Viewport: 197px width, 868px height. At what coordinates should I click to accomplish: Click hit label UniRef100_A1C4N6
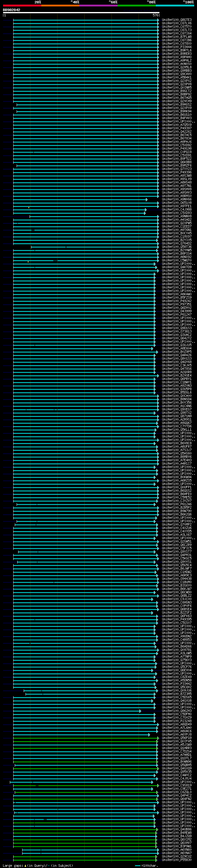[x=176, y=406]
